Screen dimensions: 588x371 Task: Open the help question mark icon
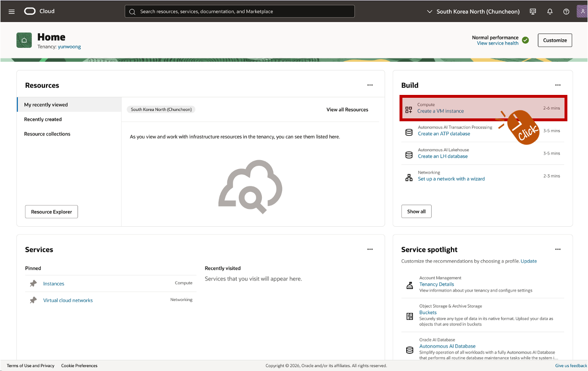pos(566,12)
